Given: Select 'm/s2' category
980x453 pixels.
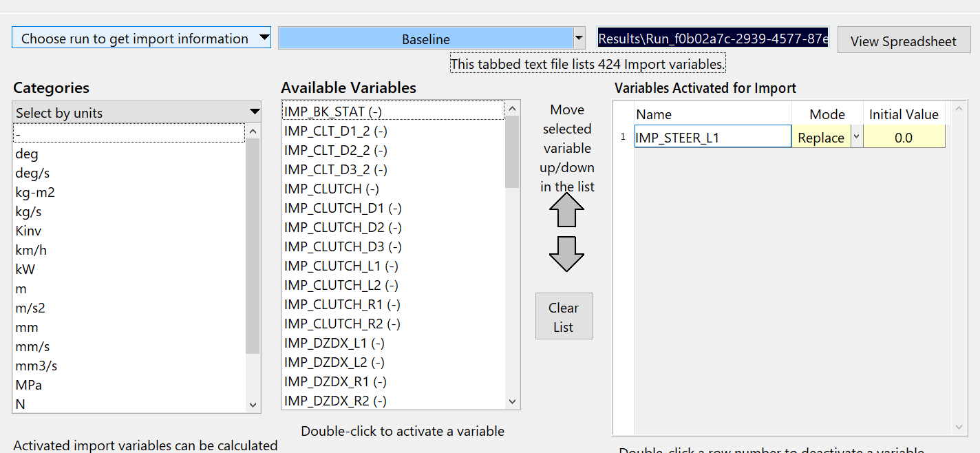Looking at the screenshot, I should click(129, 308).
